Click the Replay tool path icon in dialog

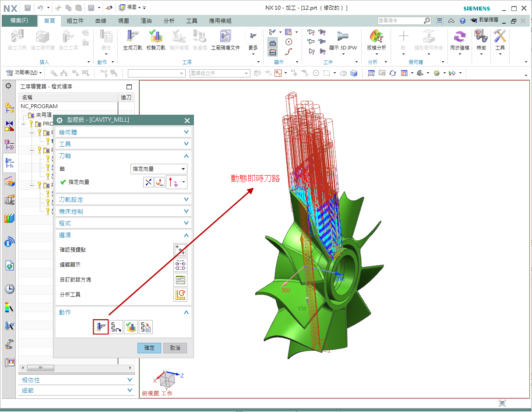pos(116,327)
